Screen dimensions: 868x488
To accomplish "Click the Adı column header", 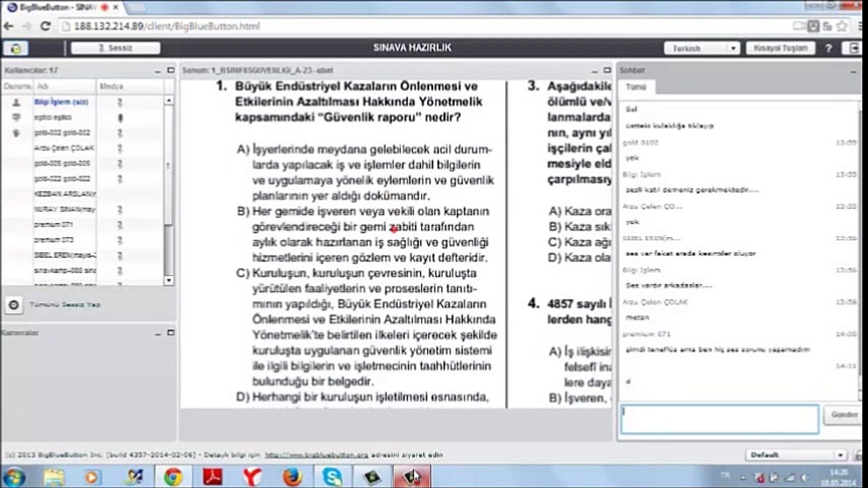I will pyautogui.click(x=64, y=87).
